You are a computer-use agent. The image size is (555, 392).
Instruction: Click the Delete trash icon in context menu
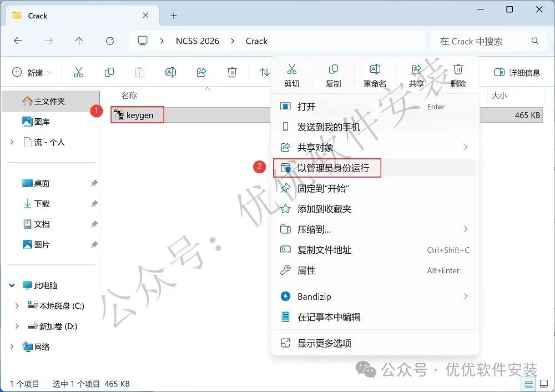pos(458,69)
